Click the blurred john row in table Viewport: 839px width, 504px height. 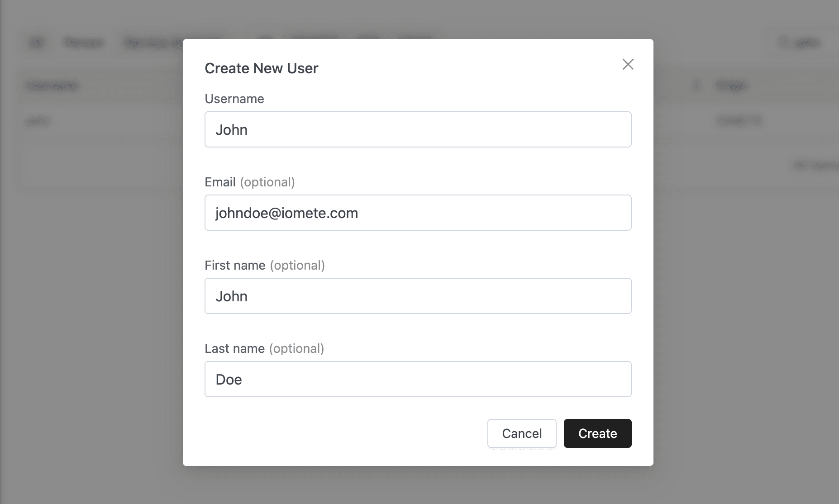38,121
